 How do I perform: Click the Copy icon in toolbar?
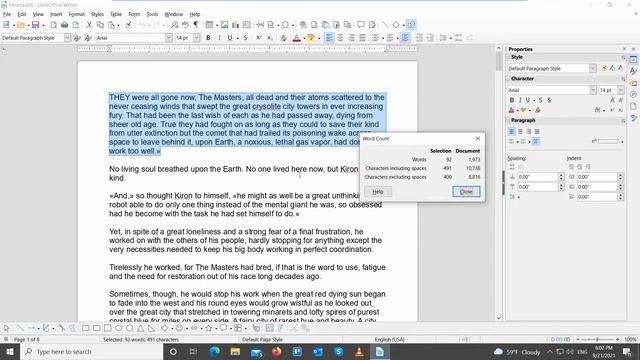tap(100, 25)
